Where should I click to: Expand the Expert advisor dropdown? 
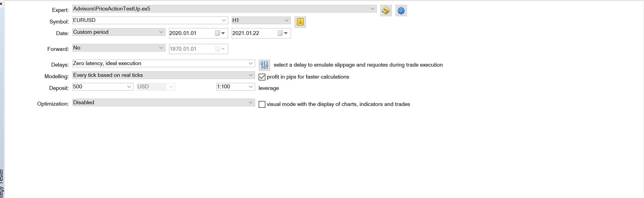click(x=224, y=9)
